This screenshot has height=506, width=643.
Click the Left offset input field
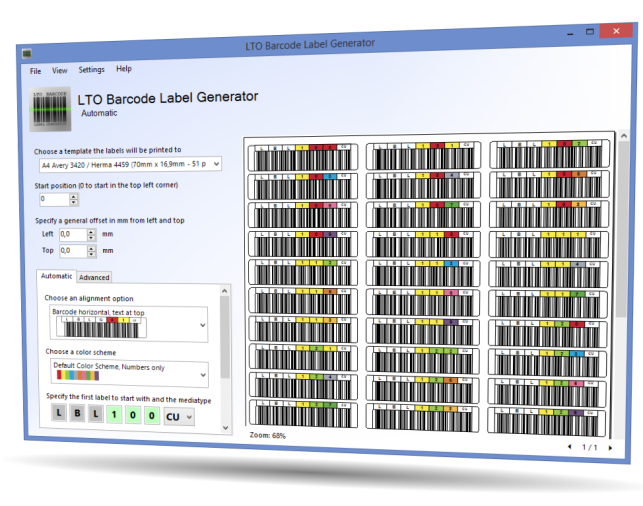(73, 234)
